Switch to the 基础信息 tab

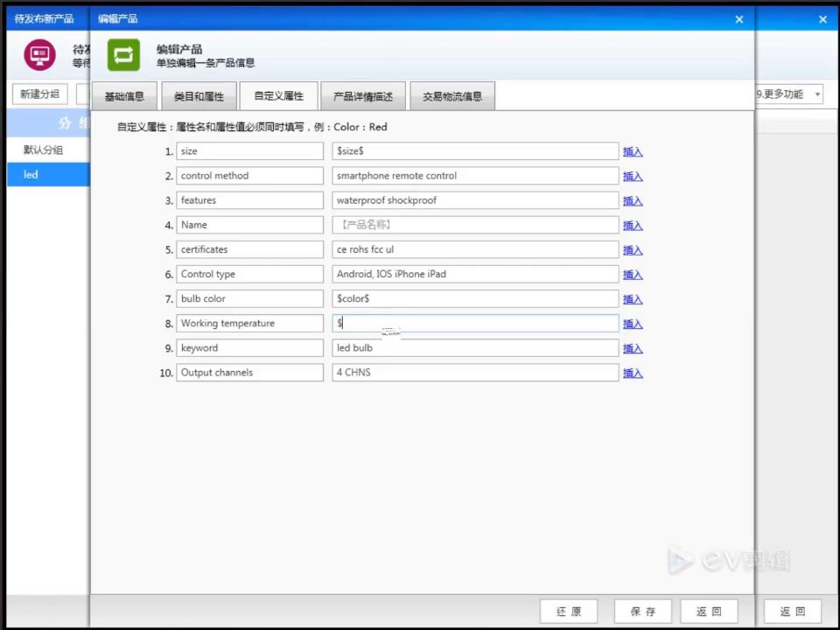click(124, 96)
